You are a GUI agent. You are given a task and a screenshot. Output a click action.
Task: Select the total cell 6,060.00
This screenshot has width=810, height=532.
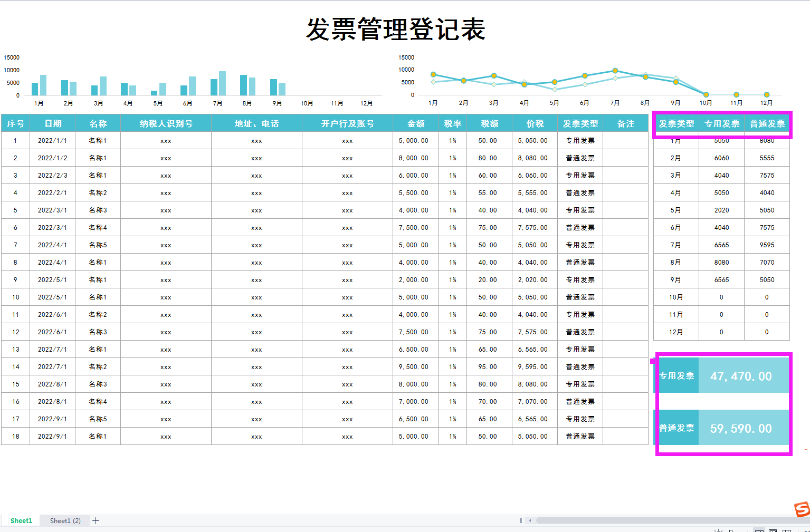tap(535, 176)
